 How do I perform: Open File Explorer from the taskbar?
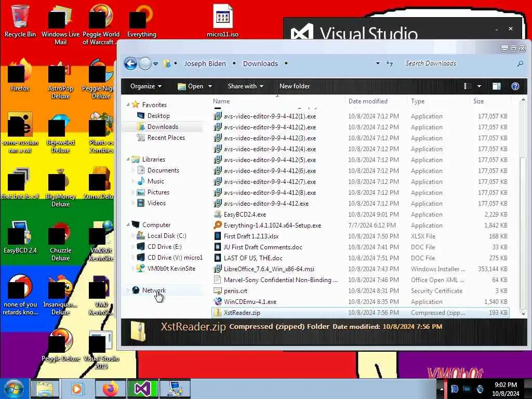45,389
